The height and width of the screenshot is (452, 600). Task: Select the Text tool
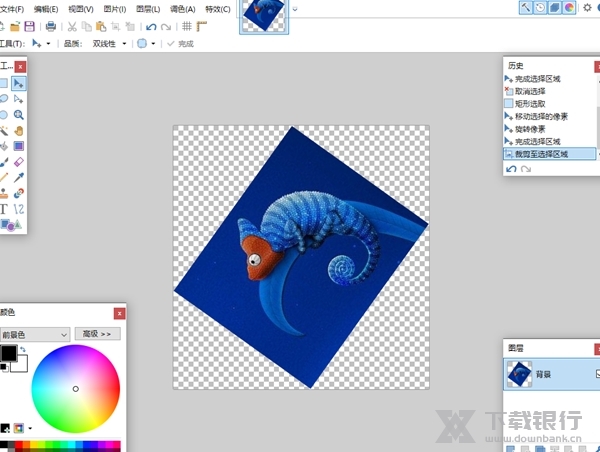[3, 209]
